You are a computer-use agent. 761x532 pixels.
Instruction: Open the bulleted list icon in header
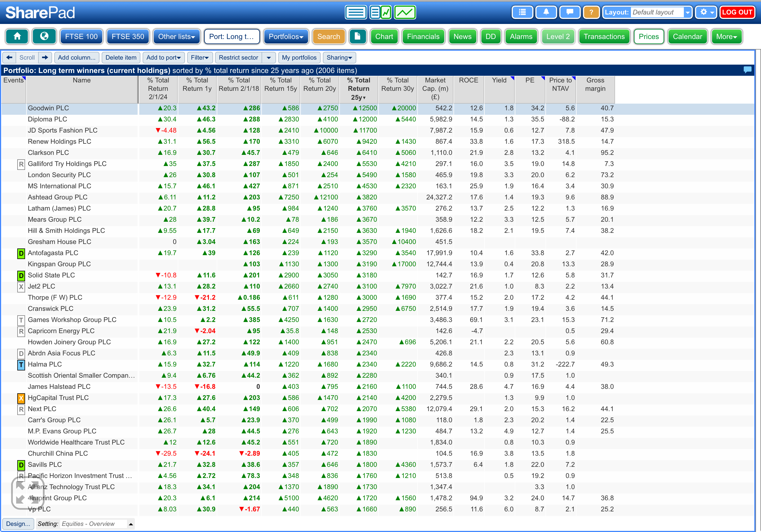click(522, 13)
